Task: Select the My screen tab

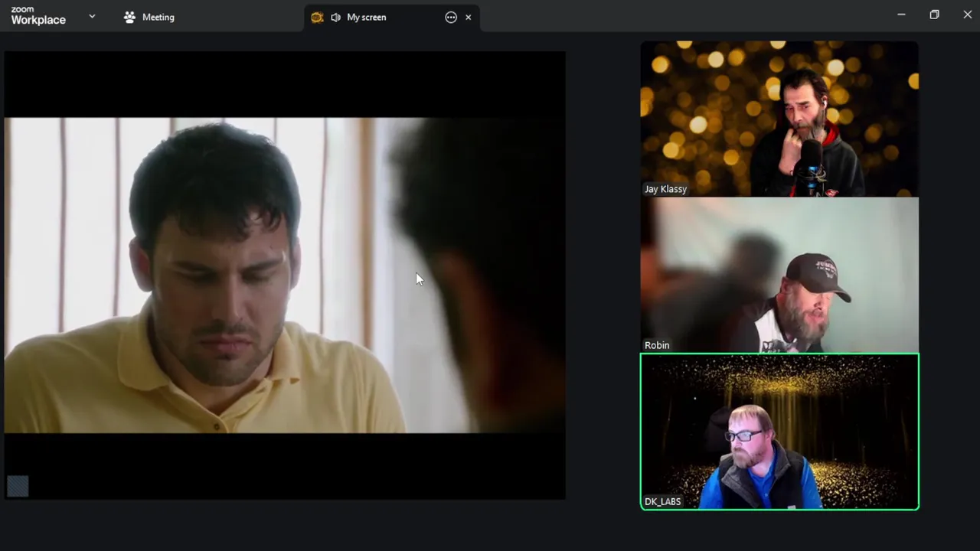Action: [x=392, y=17]
